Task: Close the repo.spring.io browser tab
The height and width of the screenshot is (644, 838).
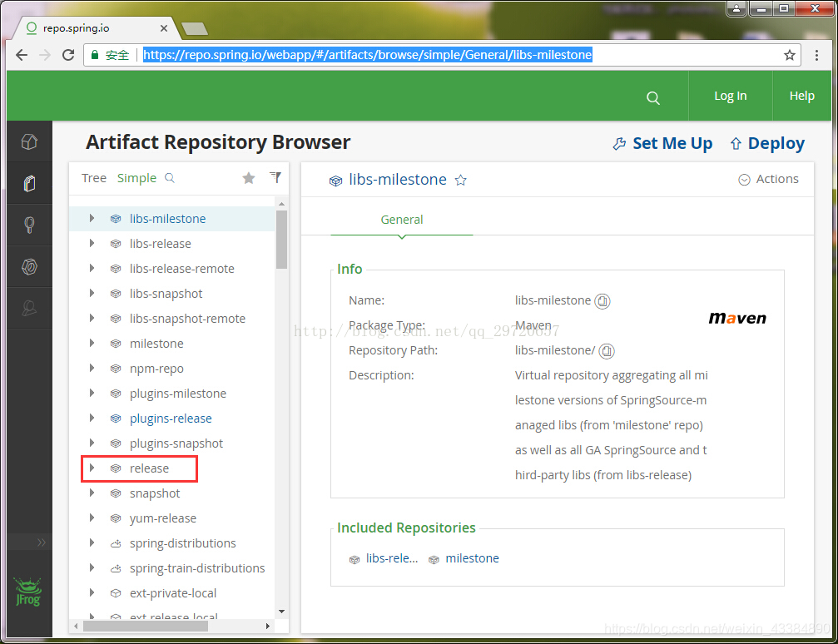Action: pos(164,28)
